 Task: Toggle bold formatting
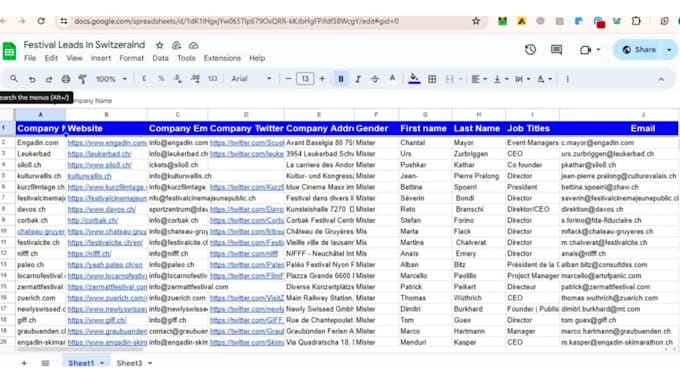point(341,79)
